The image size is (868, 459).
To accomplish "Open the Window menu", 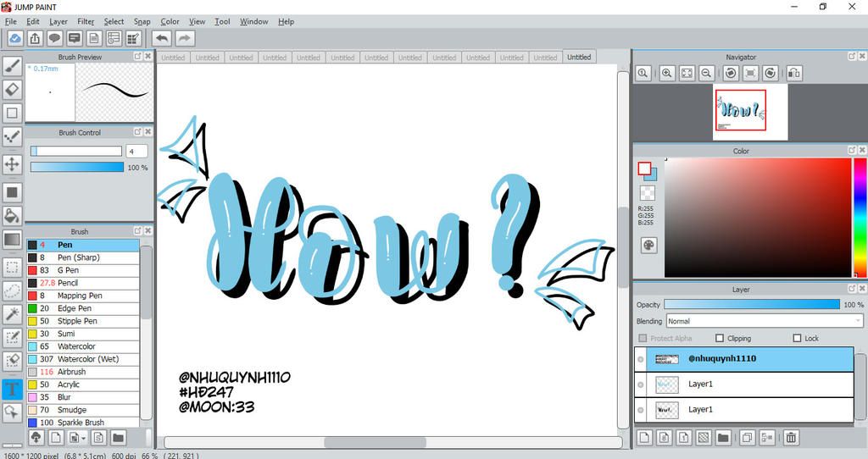I will pos(254,21).
